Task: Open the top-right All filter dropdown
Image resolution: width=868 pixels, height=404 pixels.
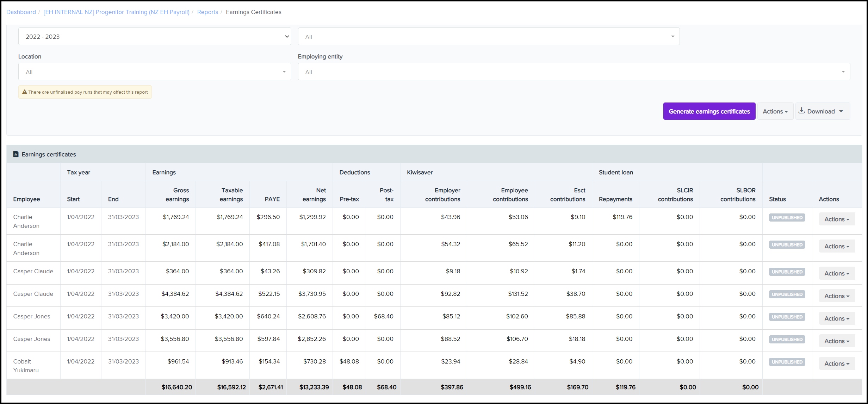Action: coord(488,37)
